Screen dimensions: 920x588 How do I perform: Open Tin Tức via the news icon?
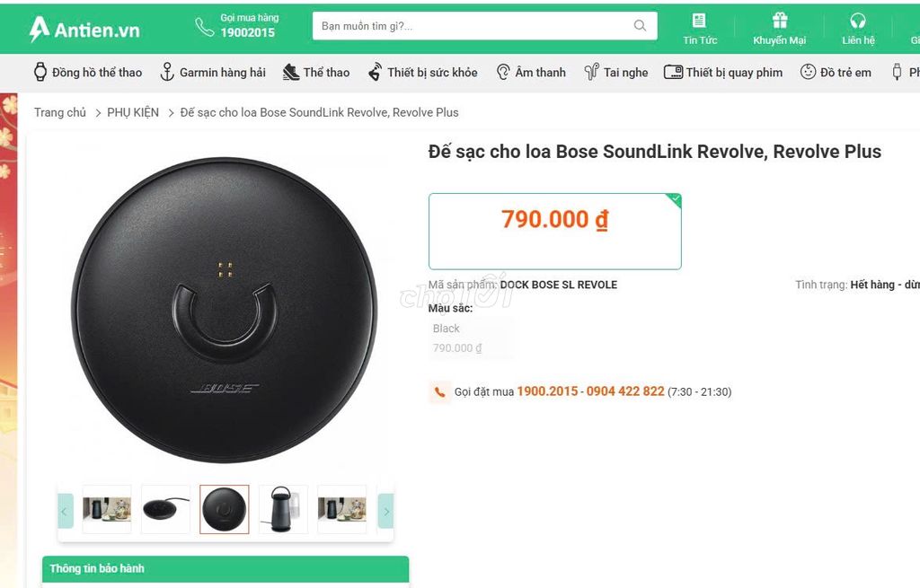pyautogui.click(x=698, y=19)
